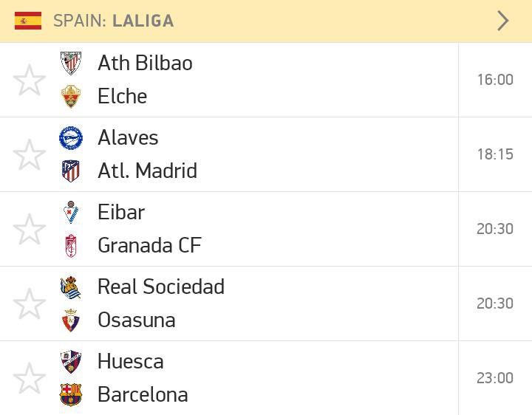Click the Barcelona club crest
Viewport: 532px width, 415px height.
(71, 394)
